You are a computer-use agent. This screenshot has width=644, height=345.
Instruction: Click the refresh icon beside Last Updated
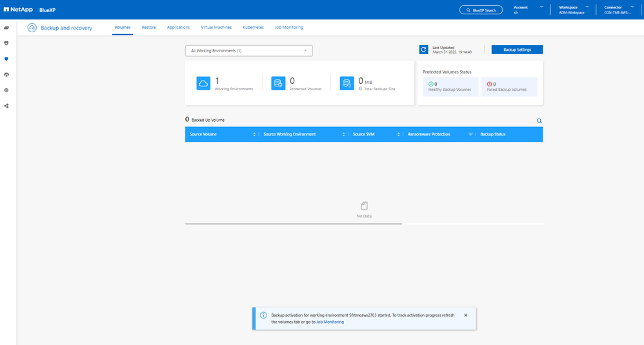423,50
